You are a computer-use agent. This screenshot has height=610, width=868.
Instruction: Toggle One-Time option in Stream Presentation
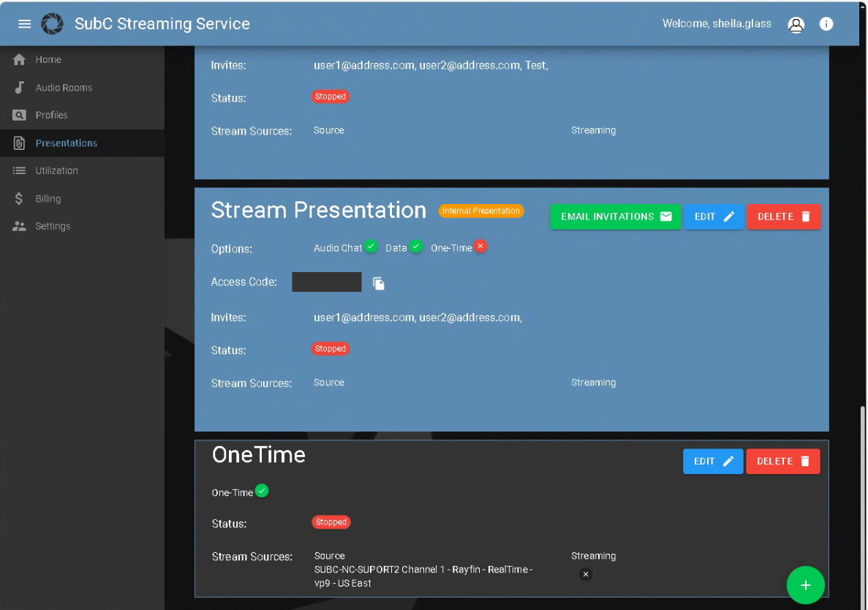click(x=480, y=246)
